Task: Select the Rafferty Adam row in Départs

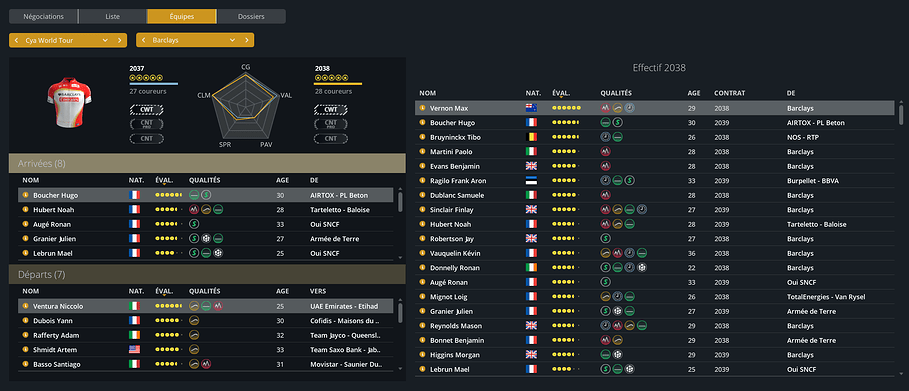Action: [x=205, y=335]
